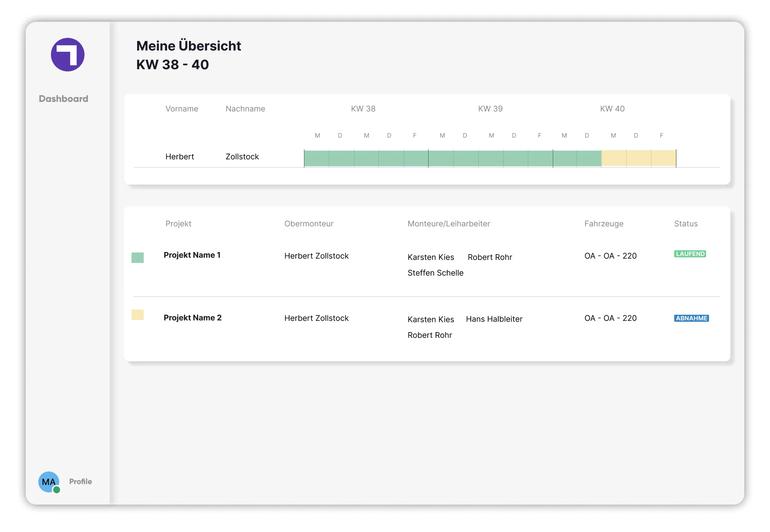Click the yellow schedule bar in KW 40
770x532 pixels.
pos(638,158)
